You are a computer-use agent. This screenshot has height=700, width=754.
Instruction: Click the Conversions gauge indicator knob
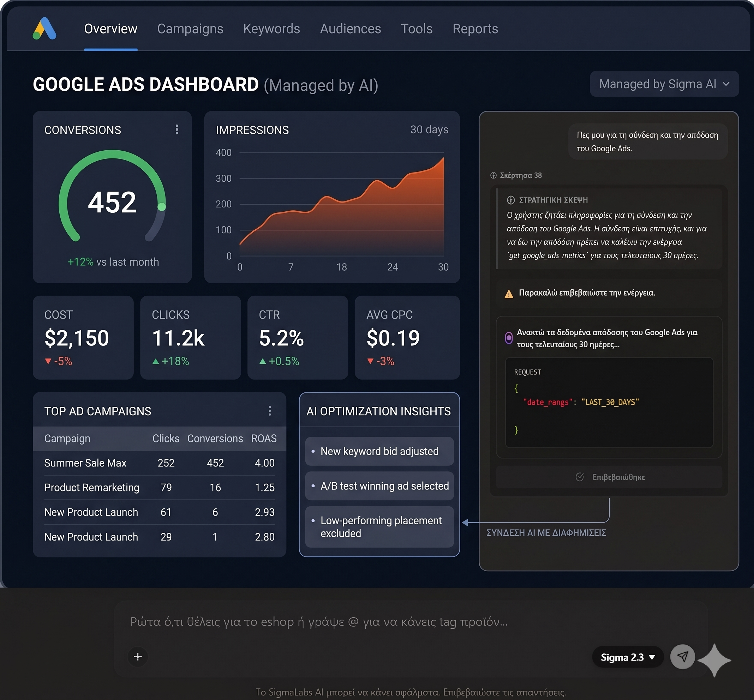coord(161,206)
